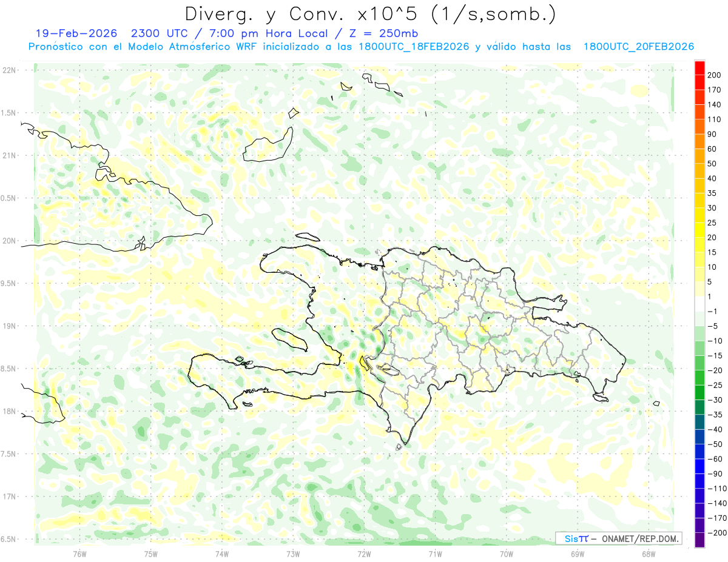Viewport: 728px width, 562px height.
Task: Click the 0.5N axis label
Action: tap(8, 198)
